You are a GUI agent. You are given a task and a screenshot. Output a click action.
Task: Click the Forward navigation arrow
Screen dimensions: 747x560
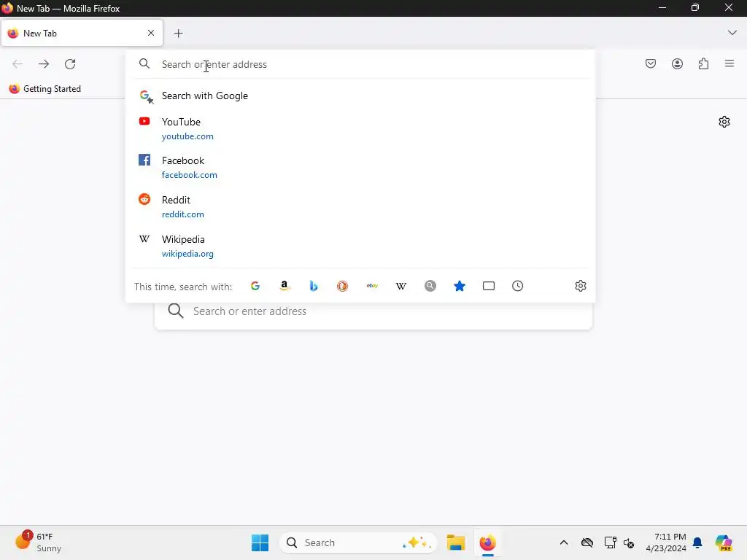[x=44, y=64]
